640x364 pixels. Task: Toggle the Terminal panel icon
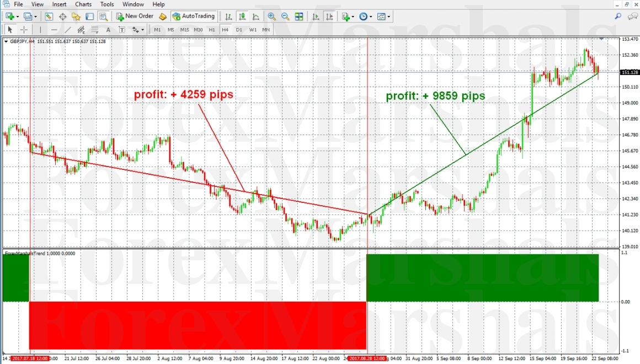pos(90,17)
